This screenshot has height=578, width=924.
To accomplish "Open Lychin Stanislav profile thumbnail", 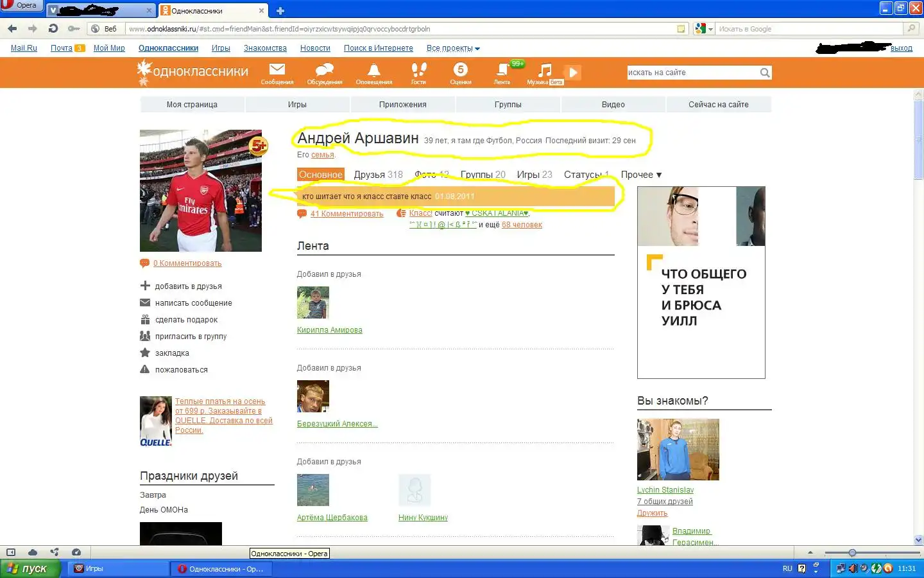I will (x=678, y=450).
